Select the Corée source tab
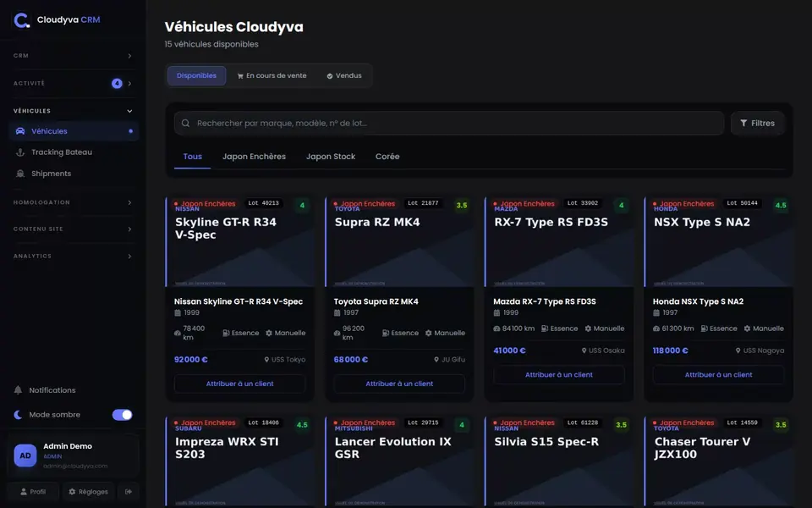812x508 pixels. pos(387,157)
